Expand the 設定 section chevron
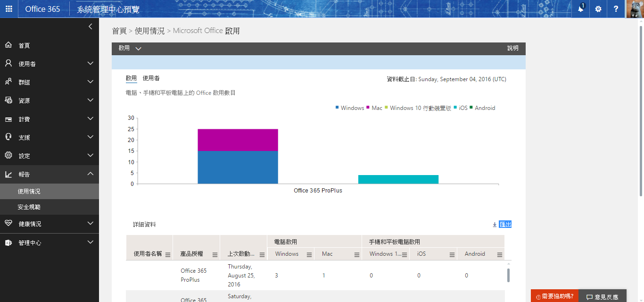Image resolution: width=644 pixels, height=302 pixels. pos(91,156)
